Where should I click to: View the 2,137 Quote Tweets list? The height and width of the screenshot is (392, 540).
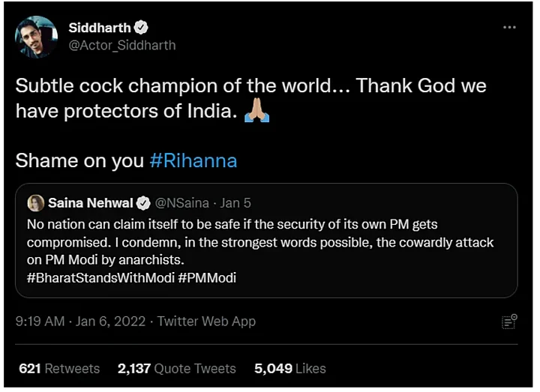pos(176,368)
